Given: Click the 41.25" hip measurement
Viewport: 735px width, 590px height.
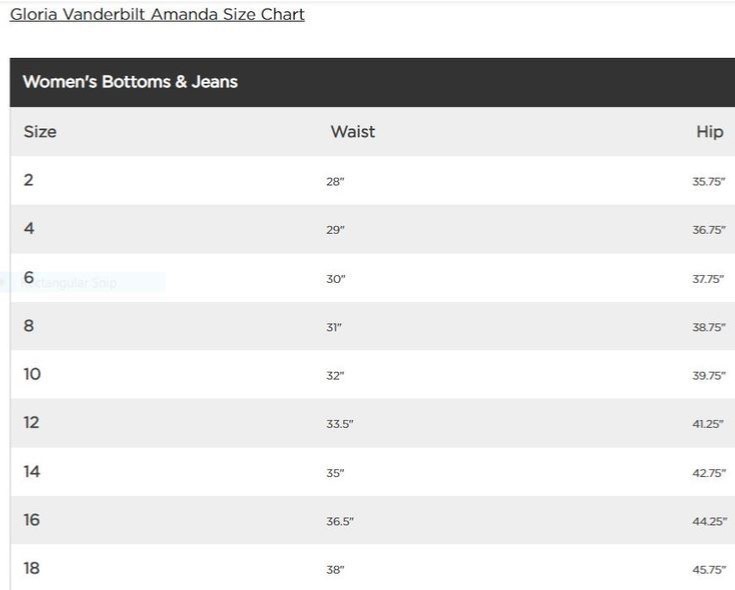Looking at the screenshot, I should (x=708, y=424).
